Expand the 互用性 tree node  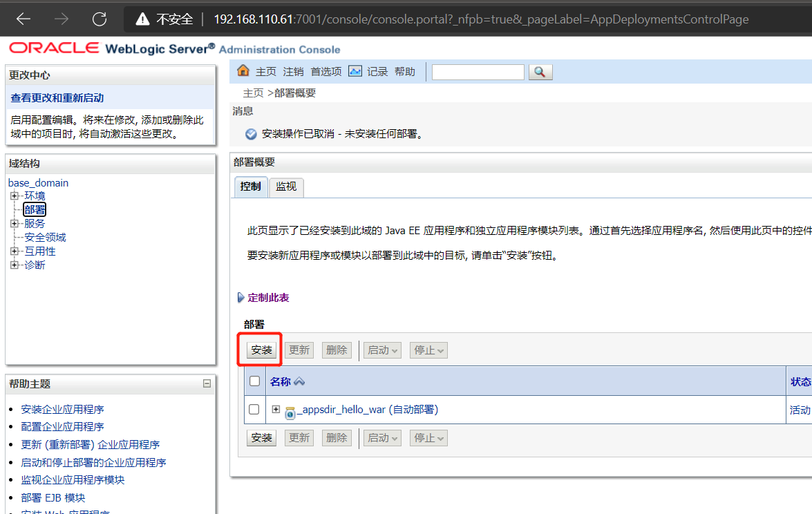coord(15,251)
